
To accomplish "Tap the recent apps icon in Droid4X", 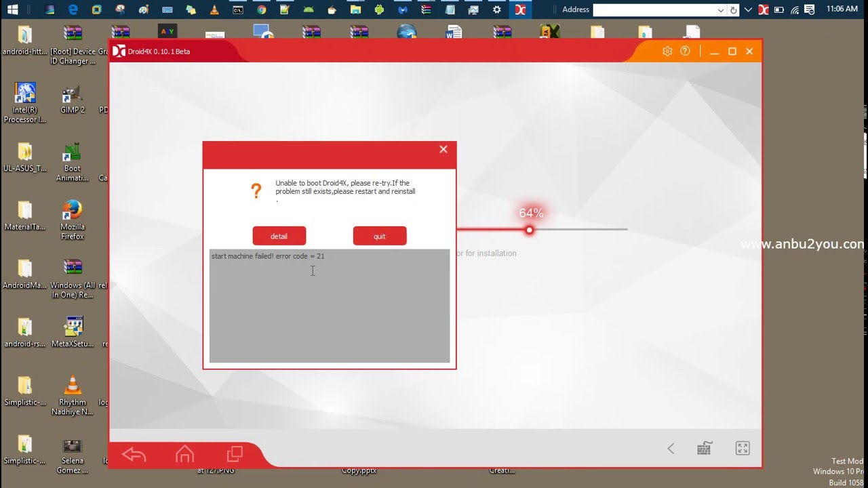I will (x=235, y=454).
